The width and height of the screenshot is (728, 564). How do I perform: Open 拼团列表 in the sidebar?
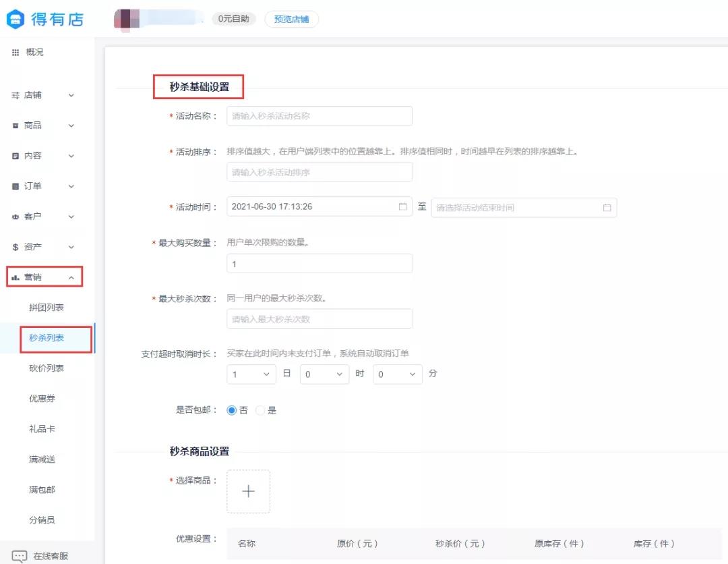pos(47,308)
